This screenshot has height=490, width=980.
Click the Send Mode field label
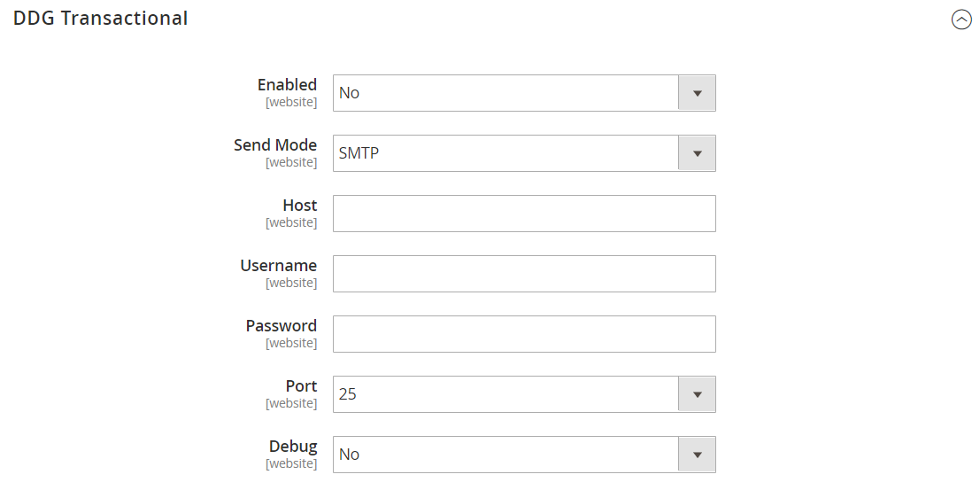click(x=275, y=145)
